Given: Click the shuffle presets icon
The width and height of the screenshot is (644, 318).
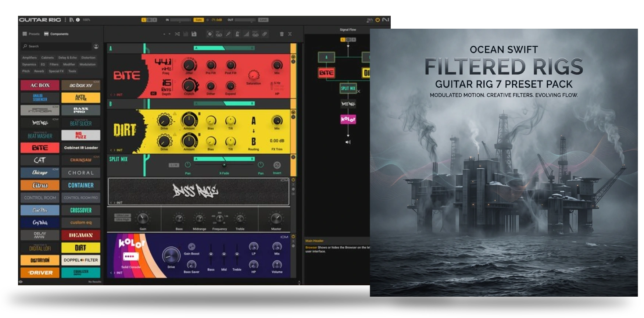Looking at the screenshot, I should [177, 34].
